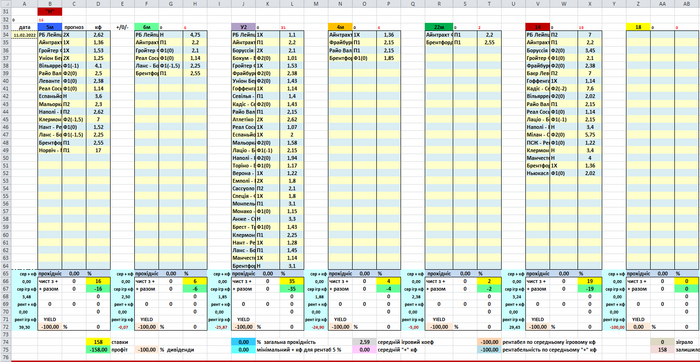Viewport: 700px width, 362px height.
Task: Click the 'кф' header in column D
Action: [98, 27]
